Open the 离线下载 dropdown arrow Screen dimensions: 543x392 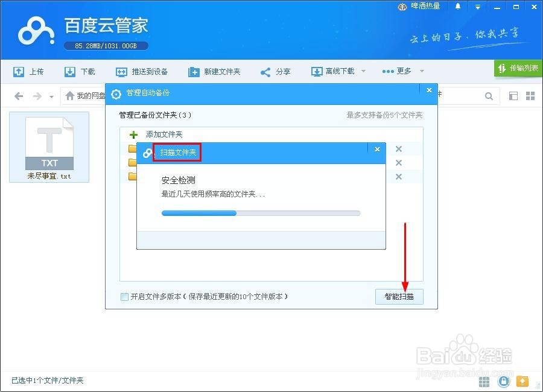tap(363, 71)
